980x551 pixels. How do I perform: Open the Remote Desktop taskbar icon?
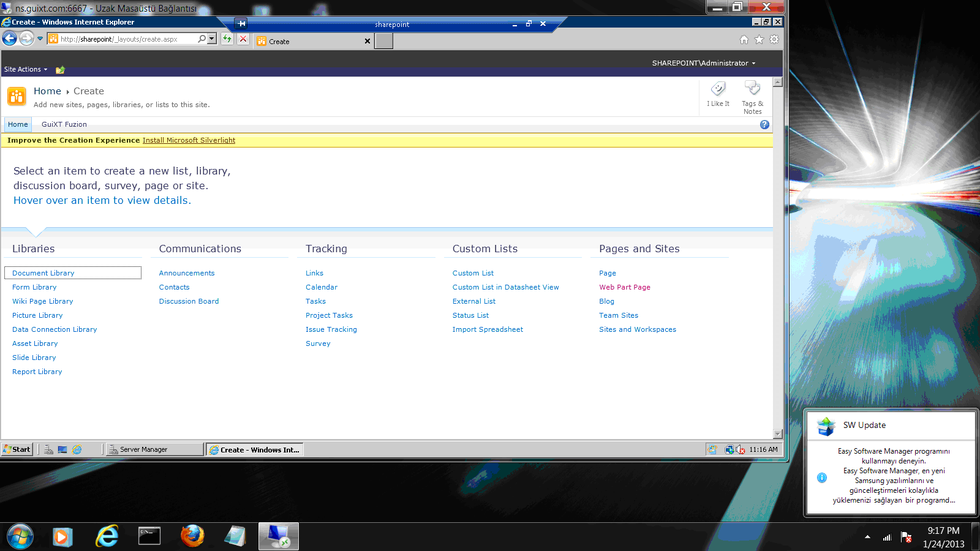pos(279,536)
